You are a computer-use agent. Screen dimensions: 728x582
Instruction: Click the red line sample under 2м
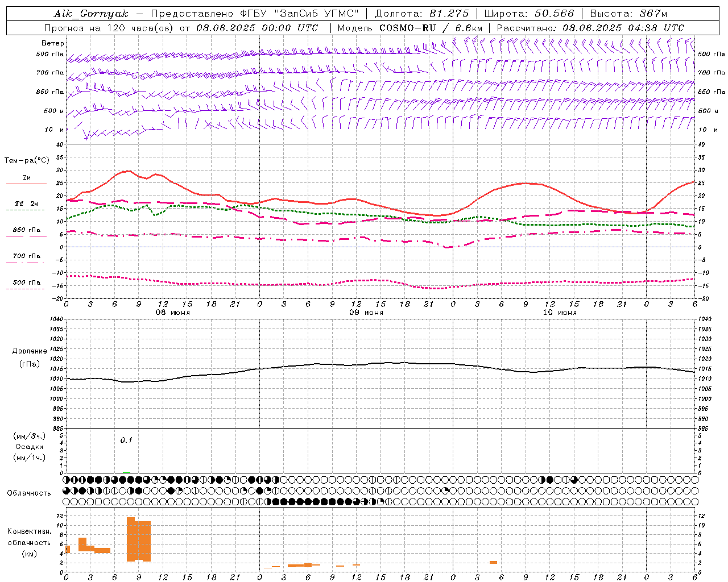coord(26,184)
